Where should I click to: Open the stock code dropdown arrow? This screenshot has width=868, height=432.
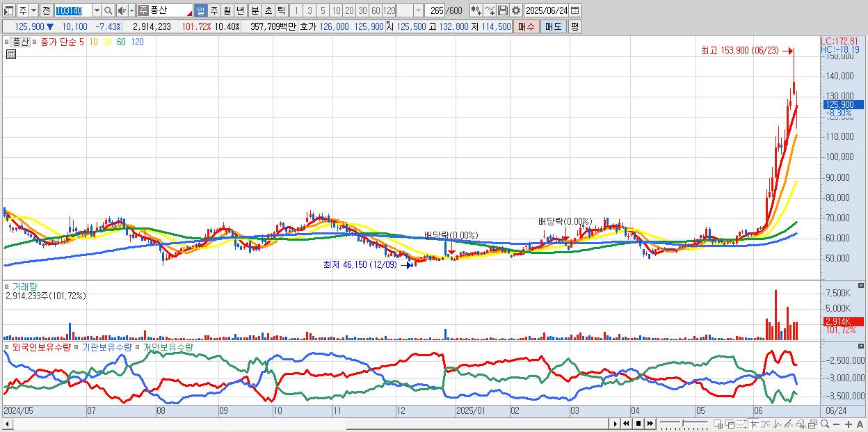click(x=96, y=10)
